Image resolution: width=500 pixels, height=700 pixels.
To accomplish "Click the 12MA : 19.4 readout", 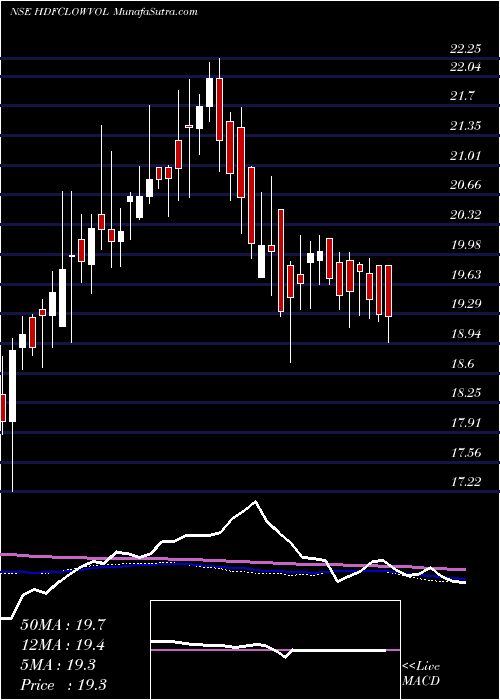I will point(63,645).
